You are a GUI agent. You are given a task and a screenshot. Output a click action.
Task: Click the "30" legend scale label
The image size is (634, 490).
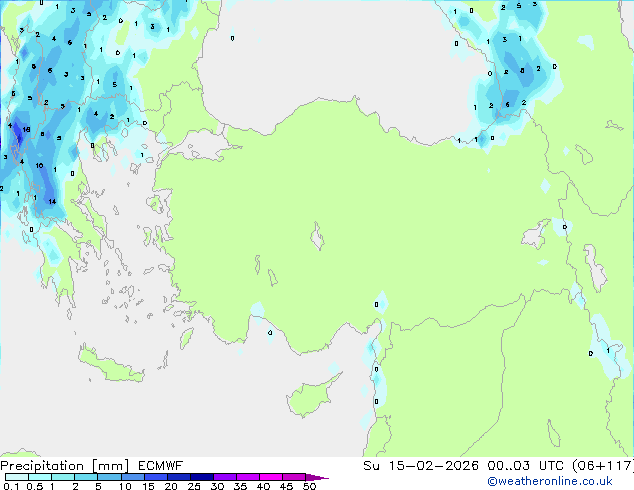pyautogui.click(x=217, y=486)
